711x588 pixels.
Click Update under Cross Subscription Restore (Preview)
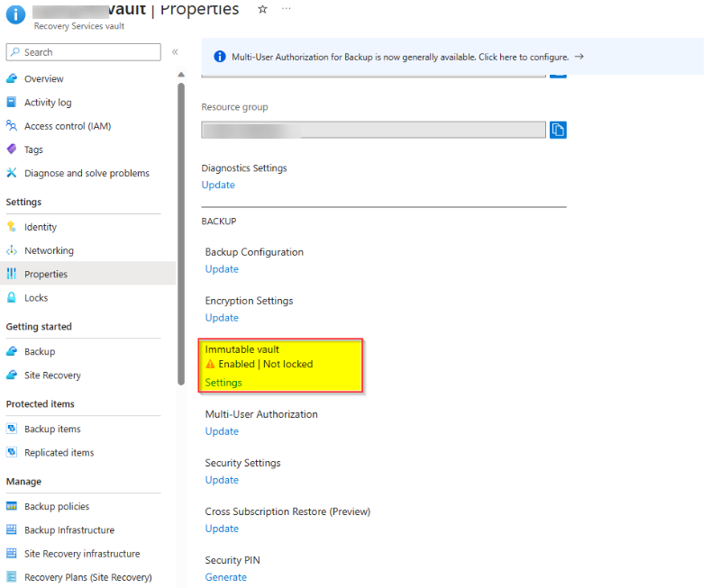click(222, 529)
